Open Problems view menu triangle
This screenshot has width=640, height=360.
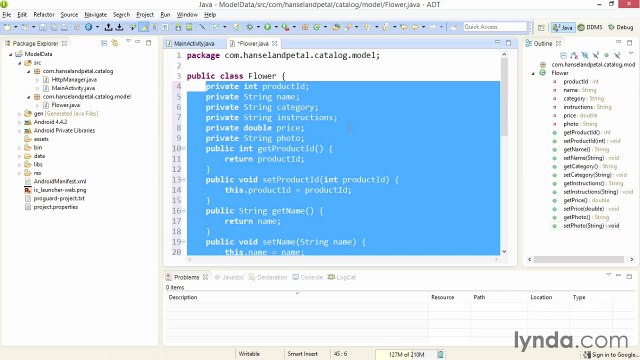pos(608,276)
